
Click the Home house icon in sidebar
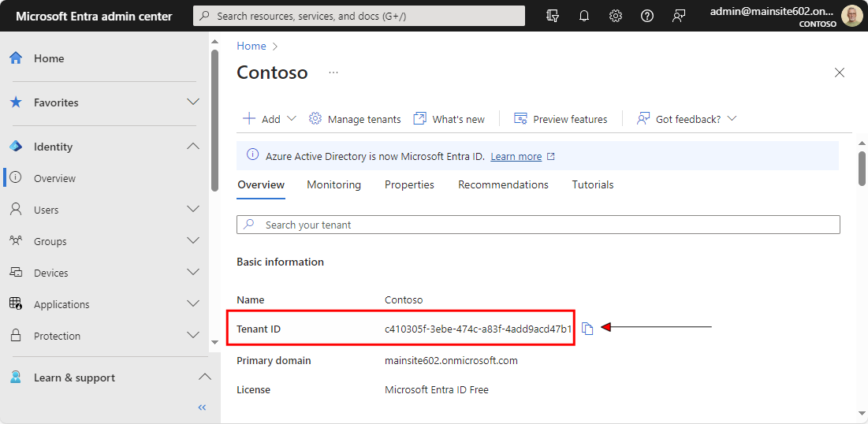[x=16, y=58]
